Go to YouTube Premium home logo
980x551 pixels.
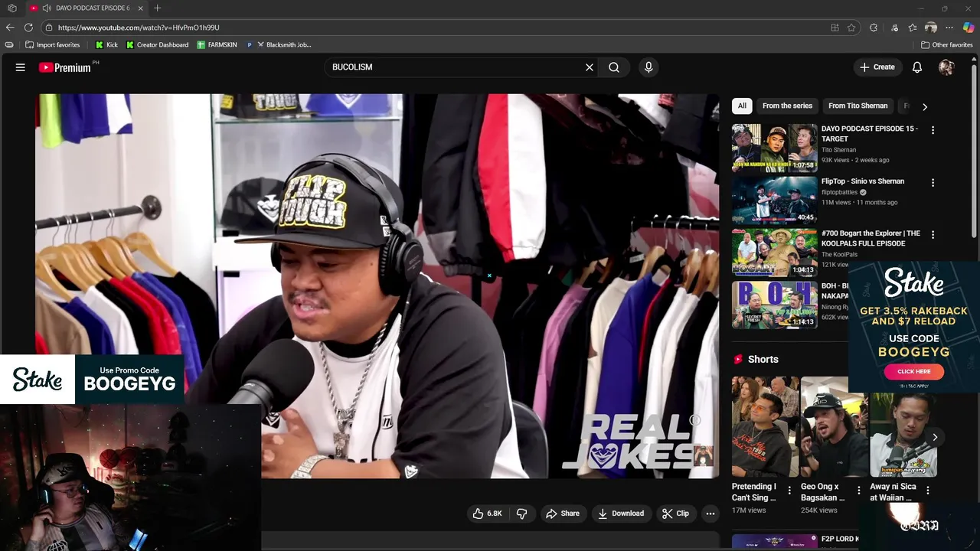[x=65, y=67]
